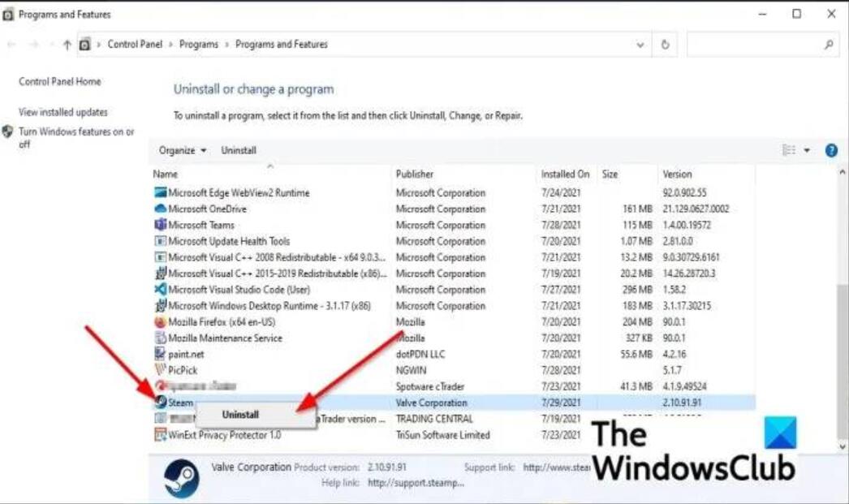The width and height of the screenshot is (849, 504).
Task: Click version 2.10.91.91 in Steam row
Action: pos(683,403)
